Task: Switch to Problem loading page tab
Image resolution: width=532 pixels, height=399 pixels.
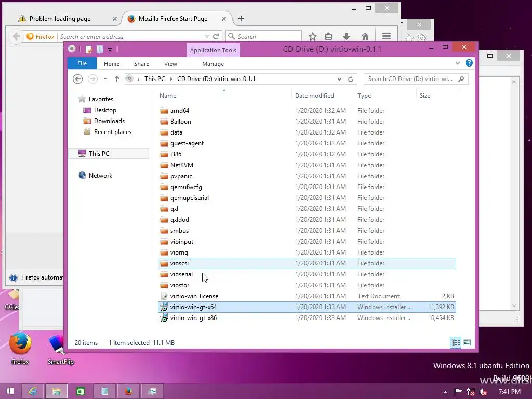Action: coord(60,19)
